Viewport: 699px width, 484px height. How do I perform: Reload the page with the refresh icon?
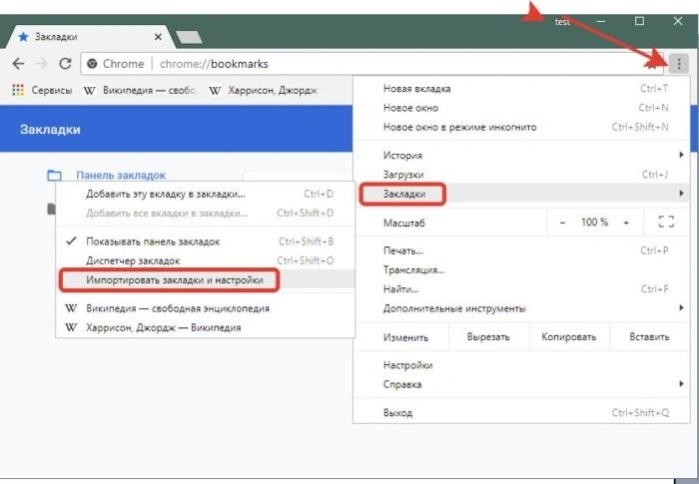click(x=66, y=64)
